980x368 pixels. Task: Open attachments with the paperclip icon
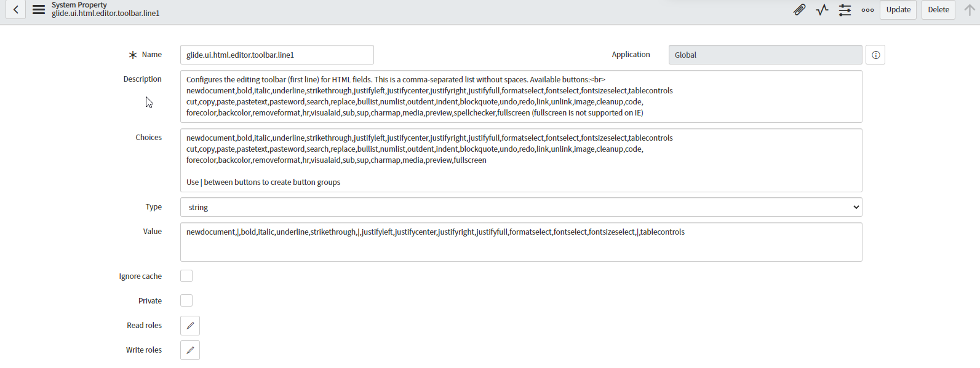[799, 10]
